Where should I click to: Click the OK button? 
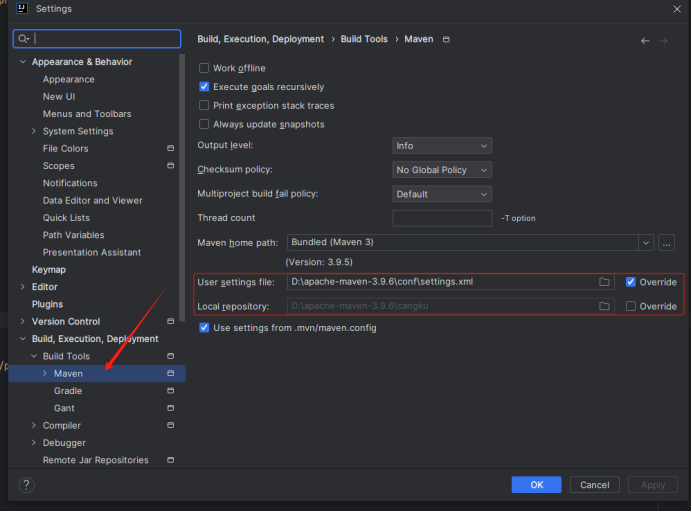click(536, 485)
